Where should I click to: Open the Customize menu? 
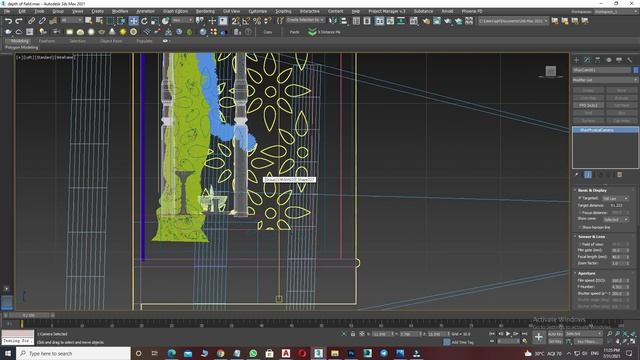pos(258,11)
